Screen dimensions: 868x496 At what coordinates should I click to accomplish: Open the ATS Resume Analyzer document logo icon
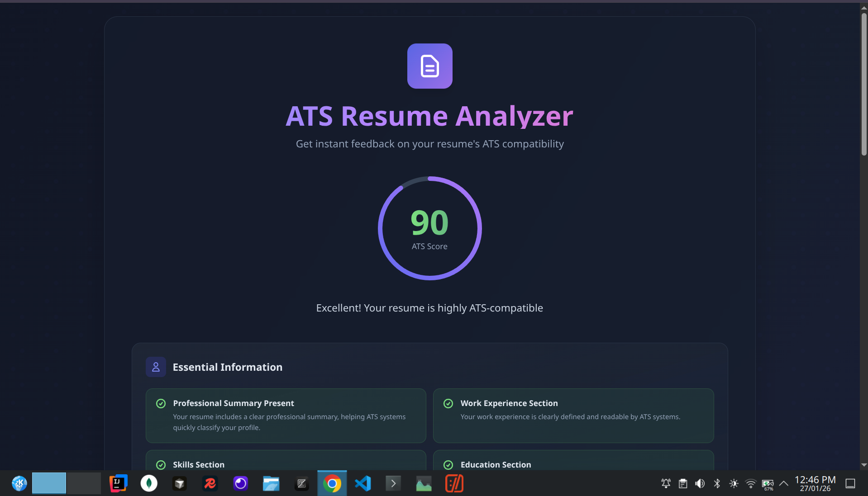(429, 66)
